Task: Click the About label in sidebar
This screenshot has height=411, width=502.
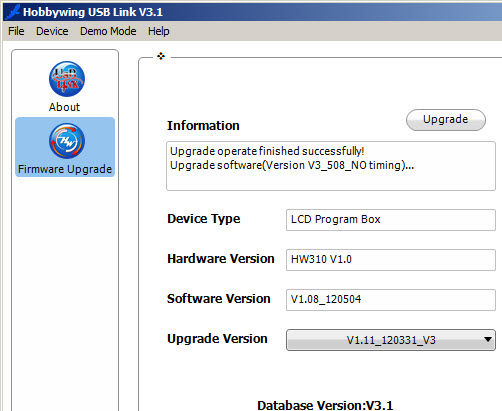Action: pyautogui.click(x=64, y=107)
